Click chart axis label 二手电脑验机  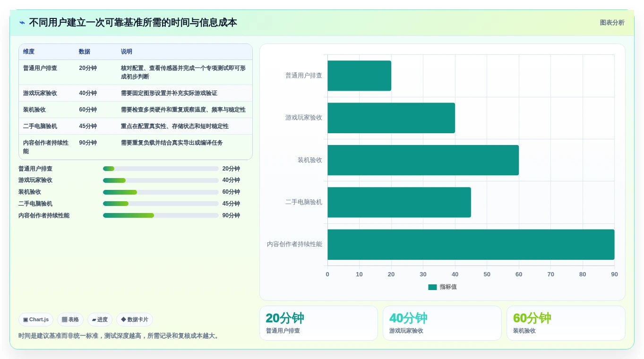304,202
